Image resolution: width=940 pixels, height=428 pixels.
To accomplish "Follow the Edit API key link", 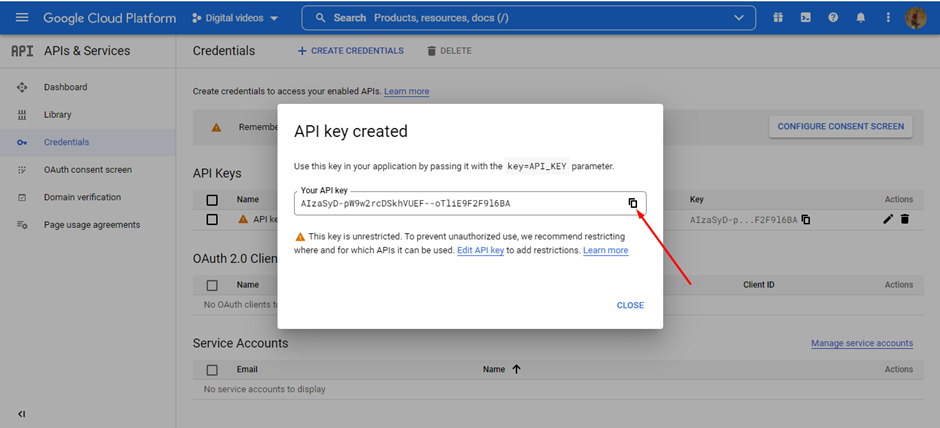I will (x=480, y=250).
